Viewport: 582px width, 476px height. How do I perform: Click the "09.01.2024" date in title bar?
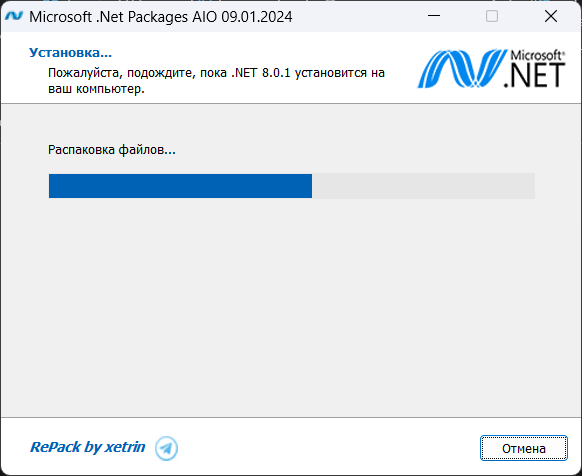tap(257, 17)
